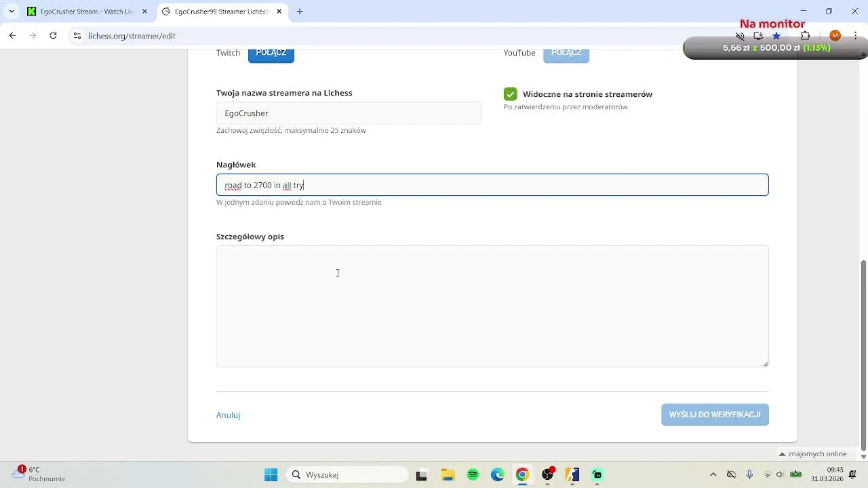868x488 pixels.
Task: Open site information icon beside the address
Action: pyautogui.click(x=77, y=36)
